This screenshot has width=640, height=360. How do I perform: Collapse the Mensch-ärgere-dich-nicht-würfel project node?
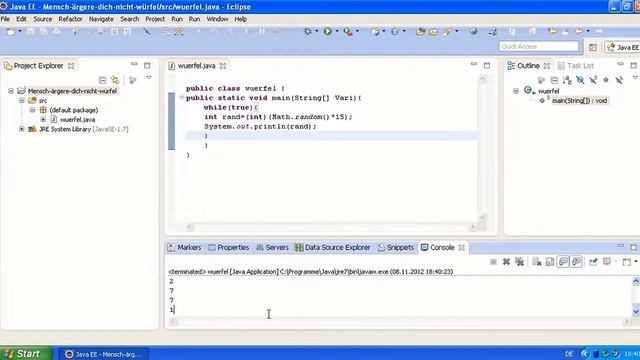tap(11, 91)
